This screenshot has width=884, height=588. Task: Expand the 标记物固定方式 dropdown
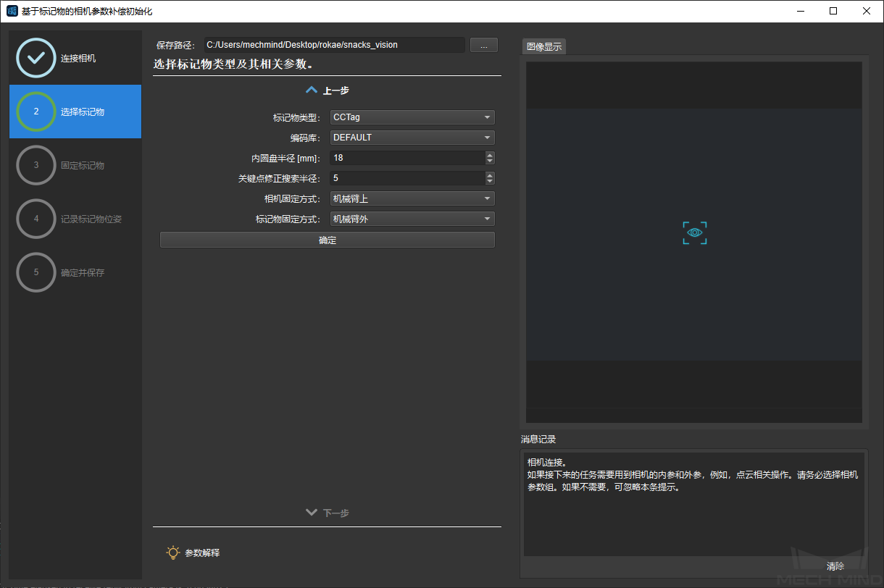[x=412, y=219]
